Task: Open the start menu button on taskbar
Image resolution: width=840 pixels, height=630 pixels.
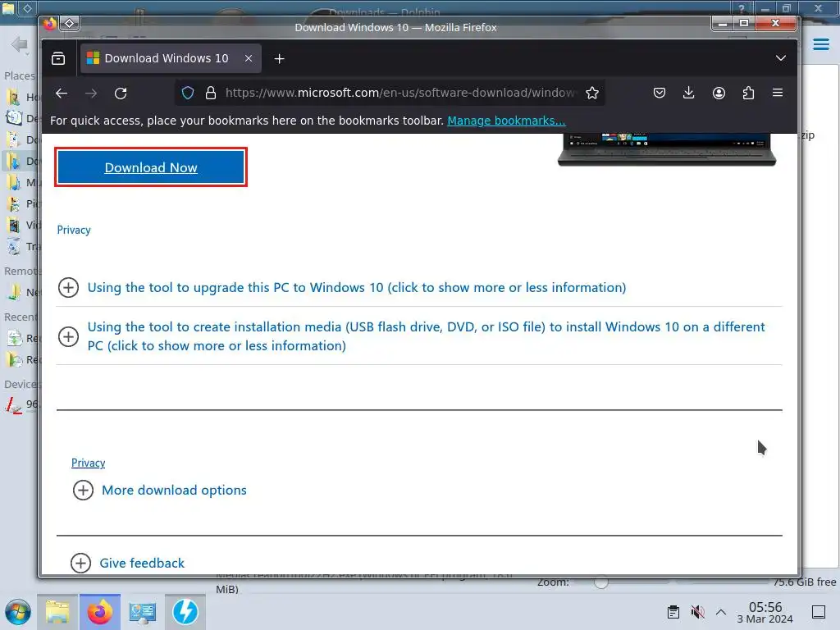Action: (18, 612)
